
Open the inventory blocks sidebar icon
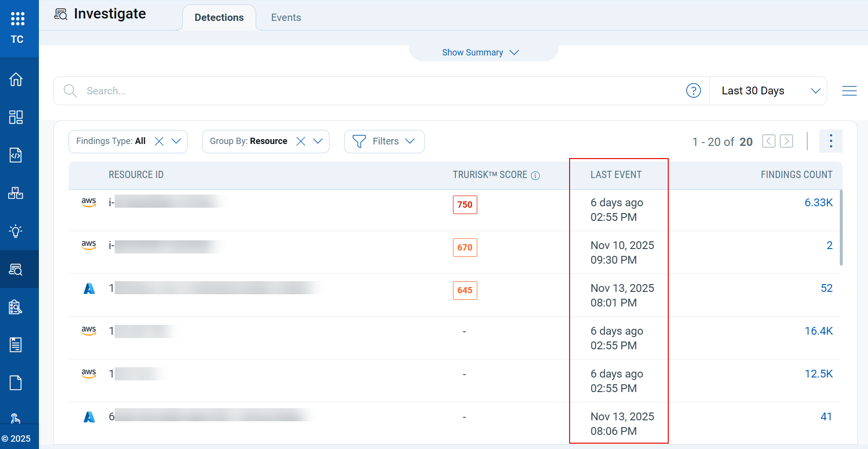(x=16, y=193)
